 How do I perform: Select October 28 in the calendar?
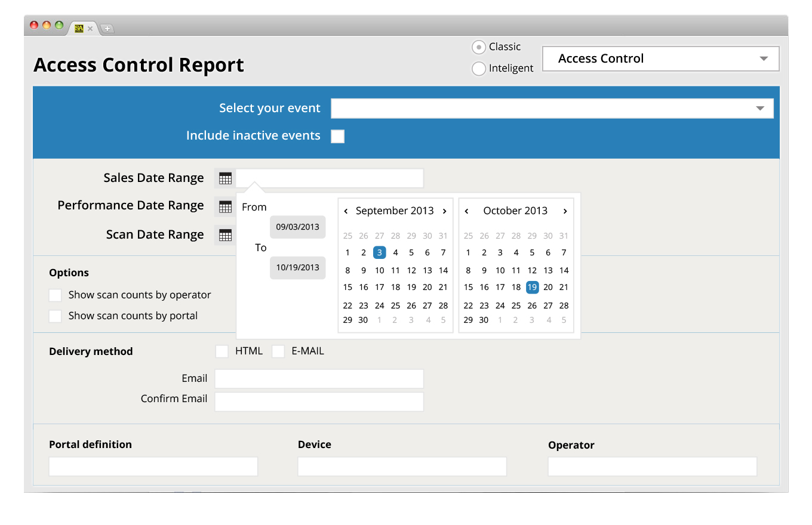(564, 305)
